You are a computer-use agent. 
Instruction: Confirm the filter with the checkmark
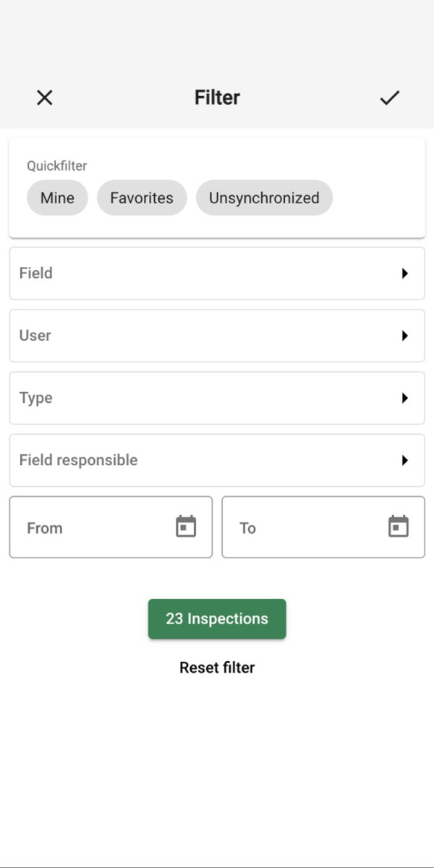point(389,97)
